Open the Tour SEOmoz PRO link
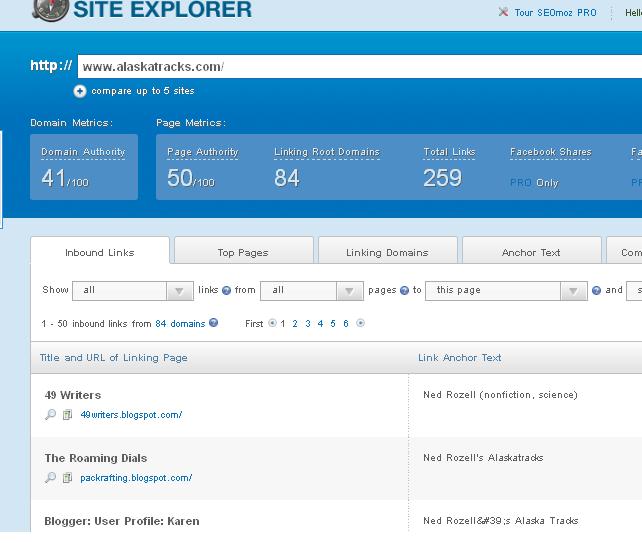Screen dimensions: 642x543 click(555, 13)
